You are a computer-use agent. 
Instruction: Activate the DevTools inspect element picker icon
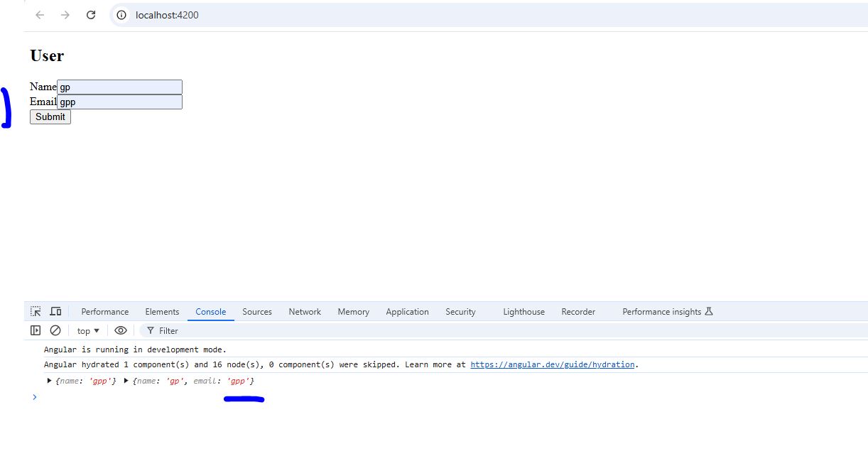tap(36, 311)
